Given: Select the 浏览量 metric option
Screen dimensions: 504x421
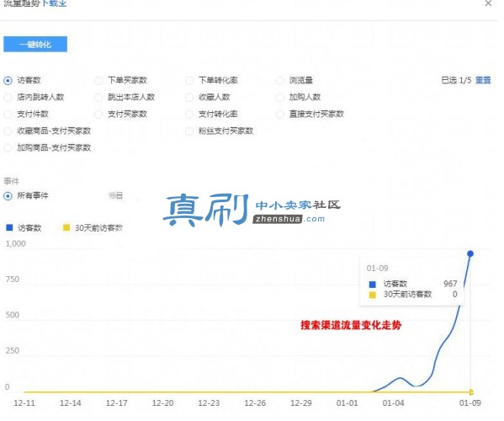Looking at the screenshot, I should tap(280, 80).
